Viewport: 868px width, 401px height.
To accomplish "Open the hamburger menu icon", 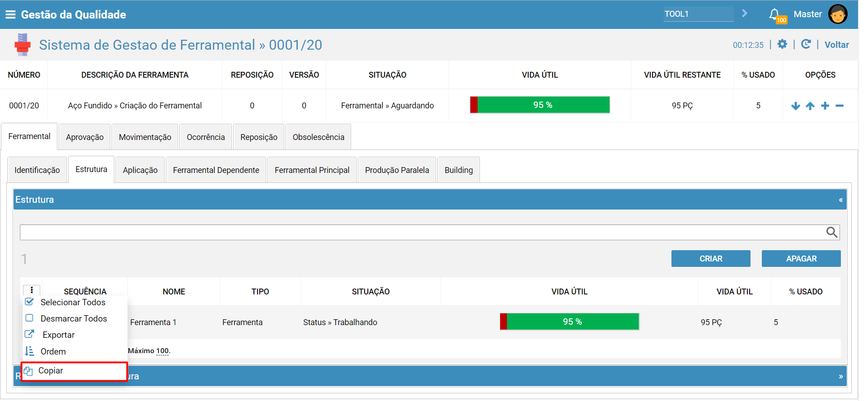I will tap(10, 14).
